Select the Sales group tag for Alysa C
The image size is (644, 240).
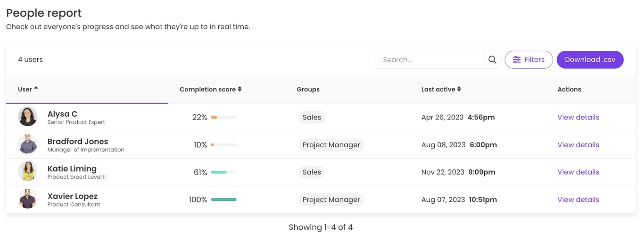click(312, 117)
